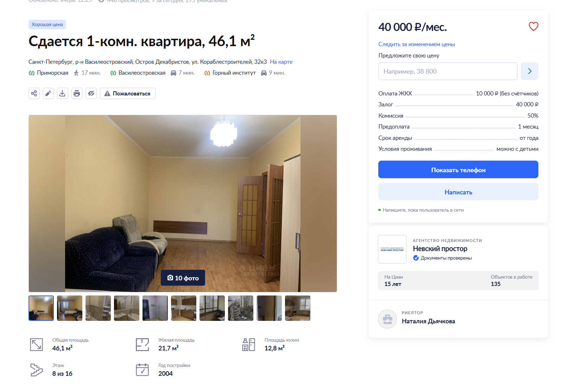Open agency name Невский простор
This screenshot has height=392, width=588.
pyautogui.click(x=440, y=249)
